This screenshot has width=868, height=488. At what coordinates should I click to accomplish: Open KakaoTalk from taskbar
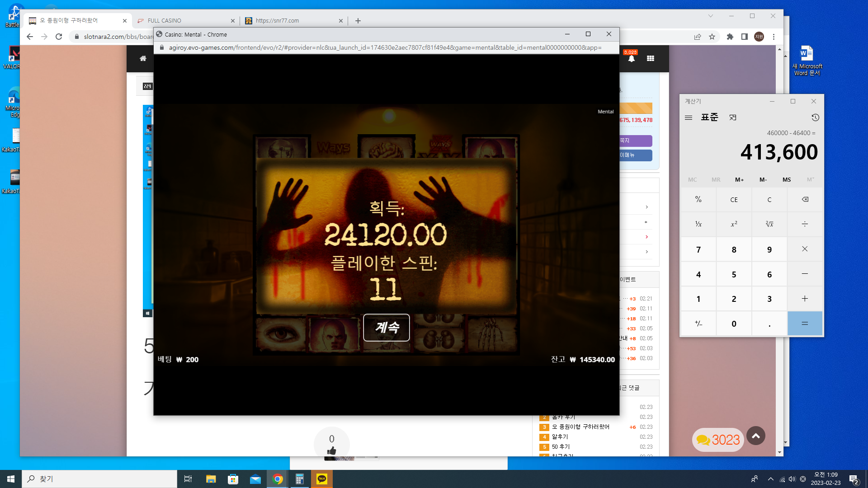[322, 479]
